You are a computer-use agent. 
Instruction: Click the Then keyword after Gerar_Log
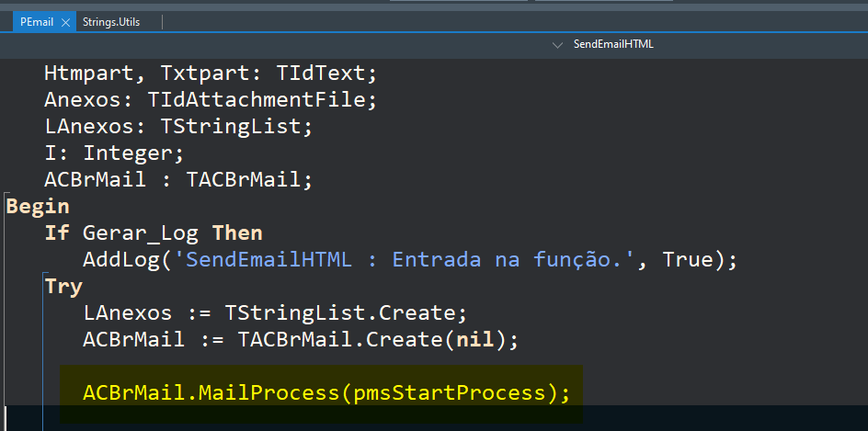point(237,233)
